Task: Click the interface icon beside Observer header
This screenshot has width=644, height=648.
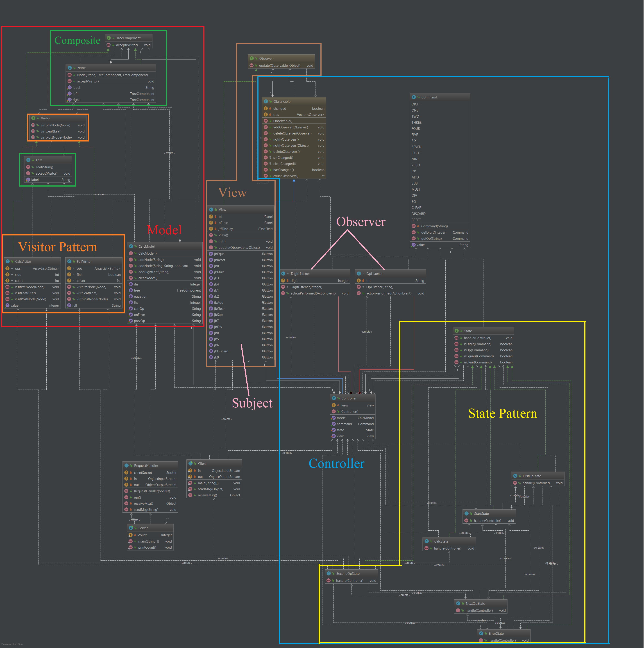Action: coord(252,58)
